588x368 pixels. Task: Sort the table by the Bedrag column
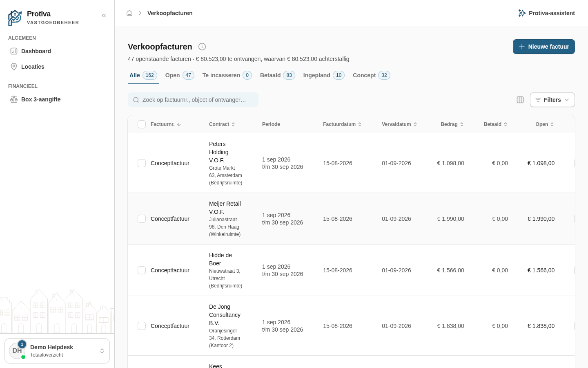(x=452, y=124)
